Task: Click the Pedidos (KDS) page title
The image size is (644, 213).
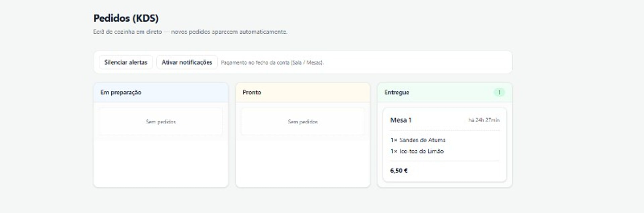Action: coord(126,18)
